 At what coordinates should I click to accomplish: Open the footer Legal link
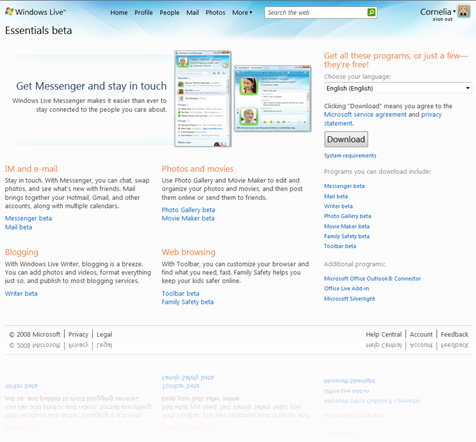104,334
